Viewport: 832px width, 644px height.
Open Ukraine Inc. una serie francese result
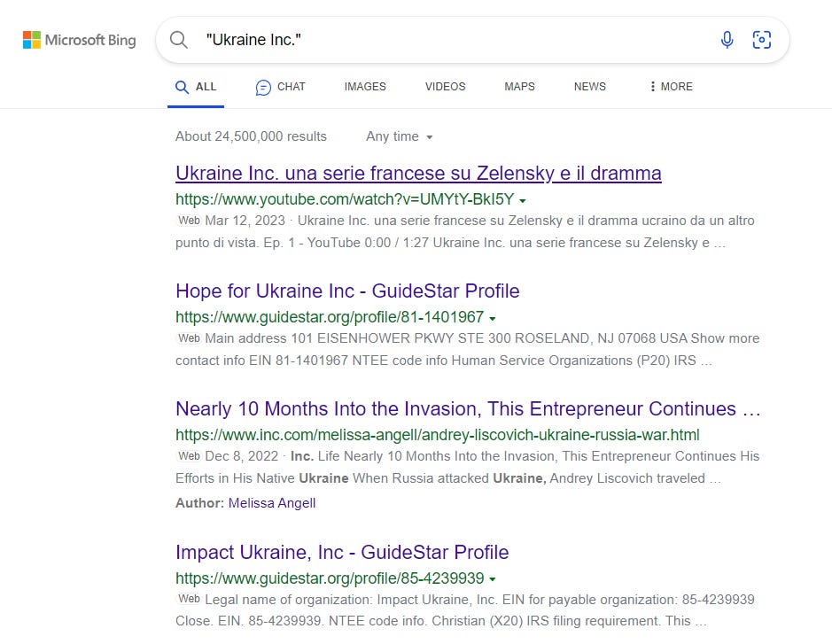pyautogui.click(x=418, y=174)
